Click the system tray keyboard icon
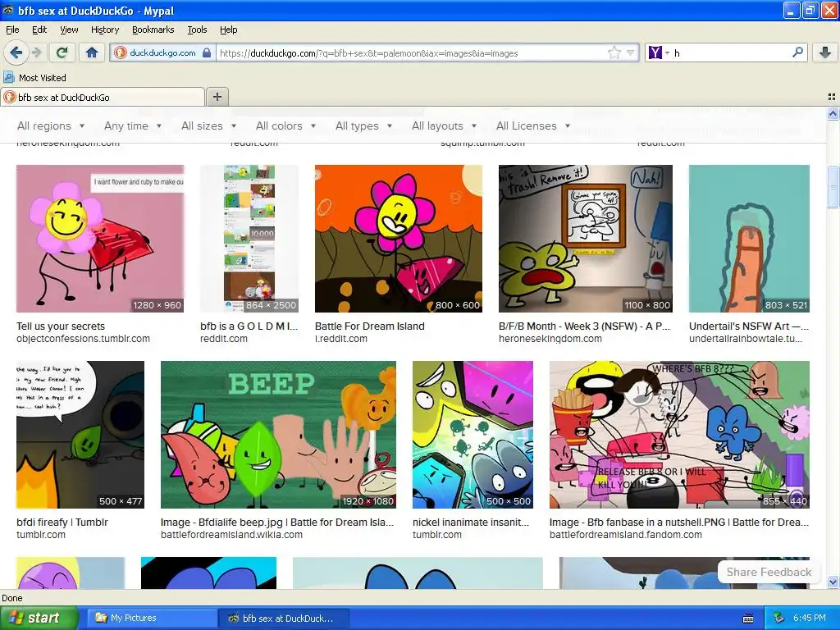The height and width of the screenshot is (630, 840). coord(748,619)
